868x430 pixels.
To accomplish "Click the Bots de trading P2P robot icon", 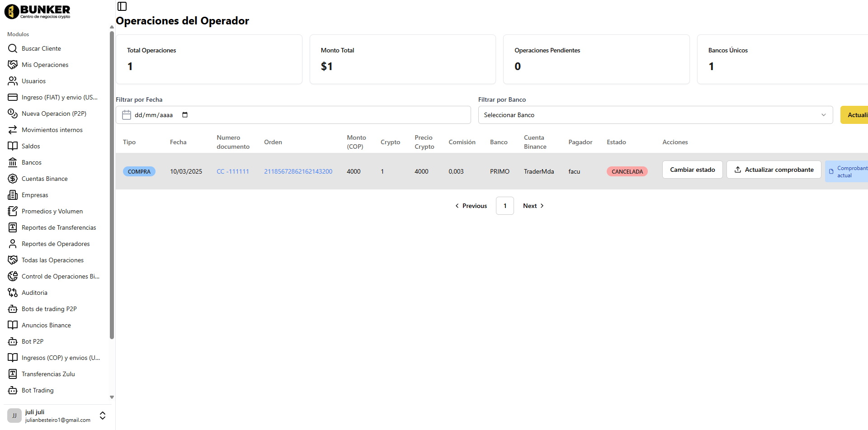I will [13, 309].
